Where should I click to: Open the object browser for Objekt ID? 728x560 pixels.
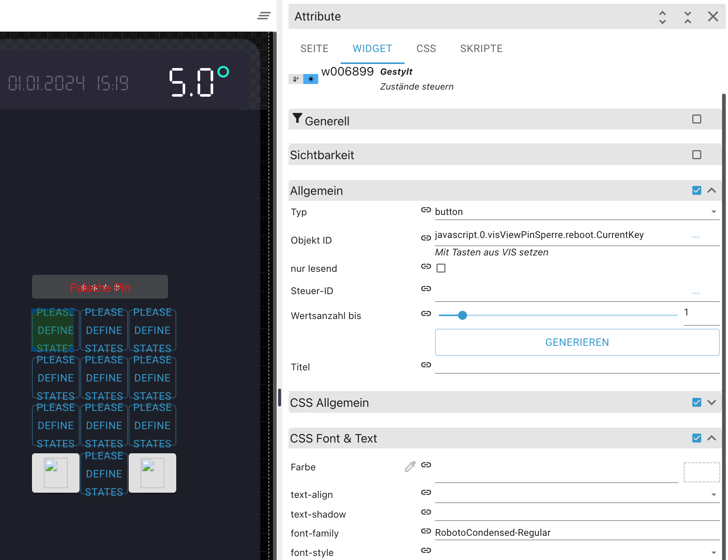tap(696, 236)
